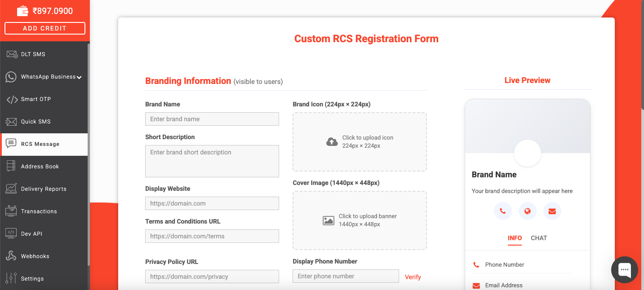Click the Address Book icon

[11, 166]
